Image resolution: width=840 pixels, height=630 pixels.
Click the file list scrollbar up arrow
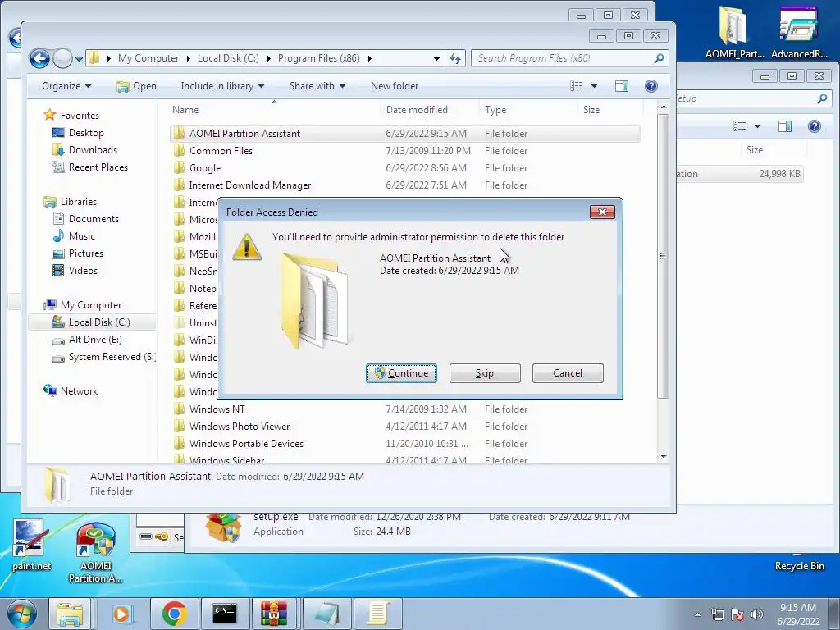point(664,107)
